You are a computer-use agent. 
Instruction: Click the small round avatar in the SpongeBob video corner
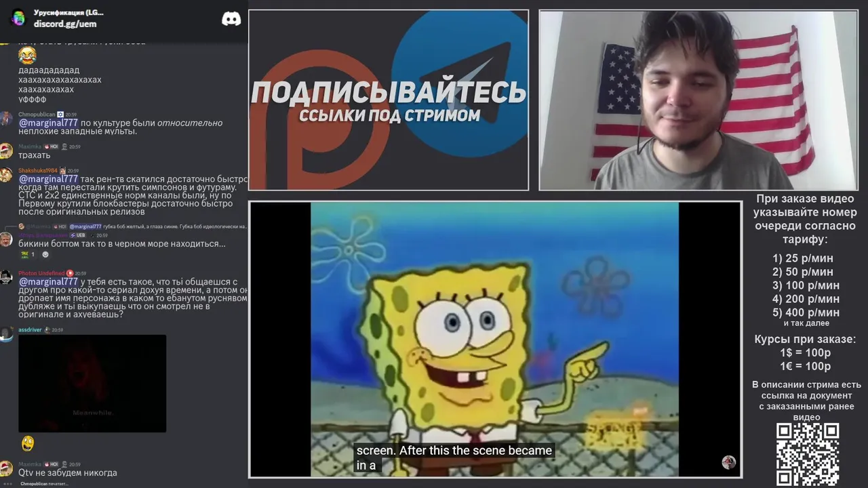click(x=729, y=462)
